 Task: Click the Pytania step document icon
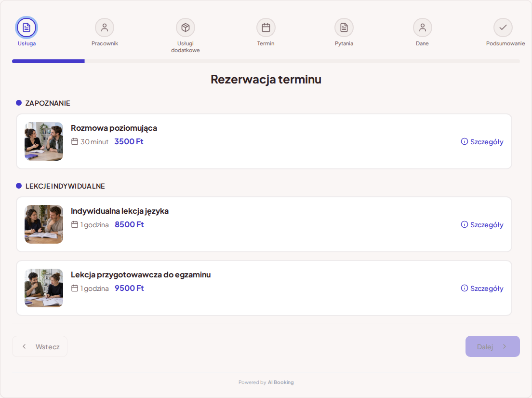pyautogui.click(x=344, y=27)
